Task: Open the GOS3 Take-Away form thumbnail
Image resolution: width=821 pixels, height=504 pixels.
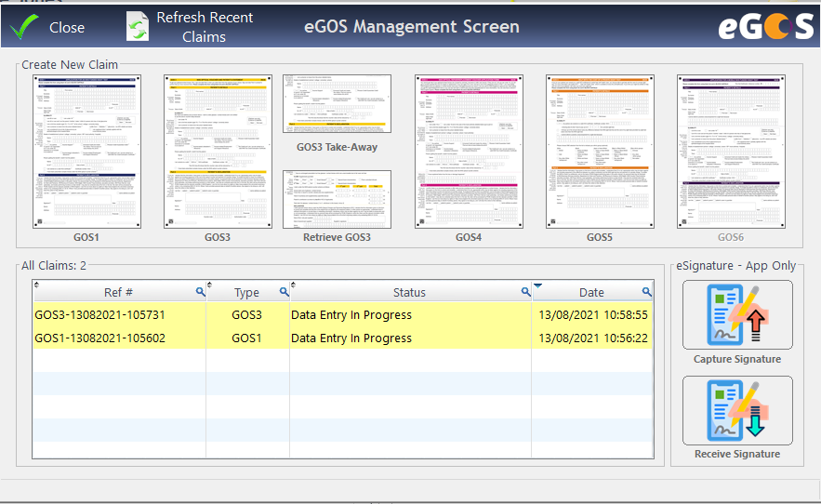Action: 338,104
